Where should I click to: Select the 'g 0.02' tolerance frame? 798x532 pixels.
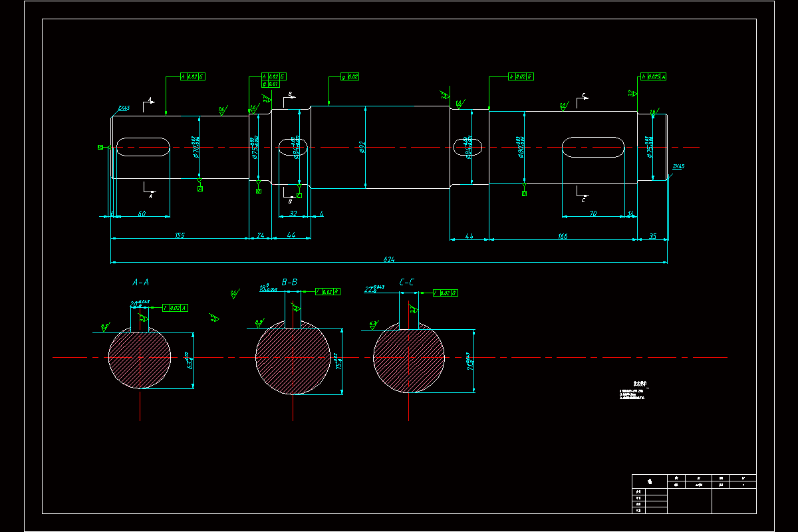pyautogui.click(x=350, y=76)
